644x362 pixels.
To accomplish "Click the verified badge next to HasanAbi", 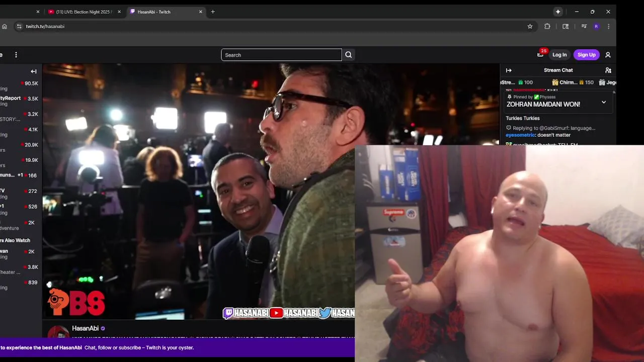I will point(103,328).
